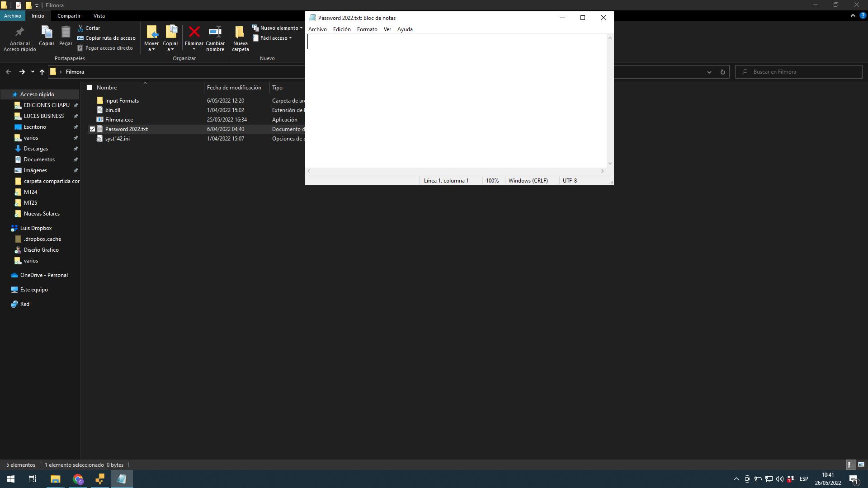Switch to large icons view in status bar
Viewport: 868px width, 488px height.
(861, 465)
